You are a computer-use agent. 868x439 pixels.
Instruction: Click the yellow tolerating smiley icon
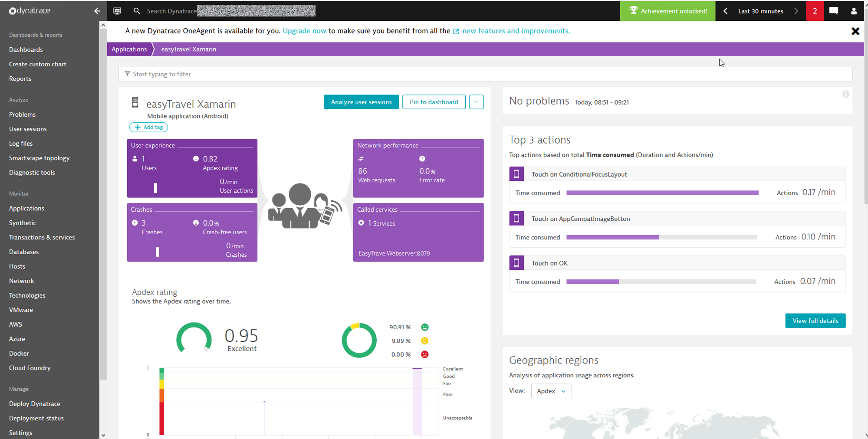pyautogui.click(x=425, y=341)
